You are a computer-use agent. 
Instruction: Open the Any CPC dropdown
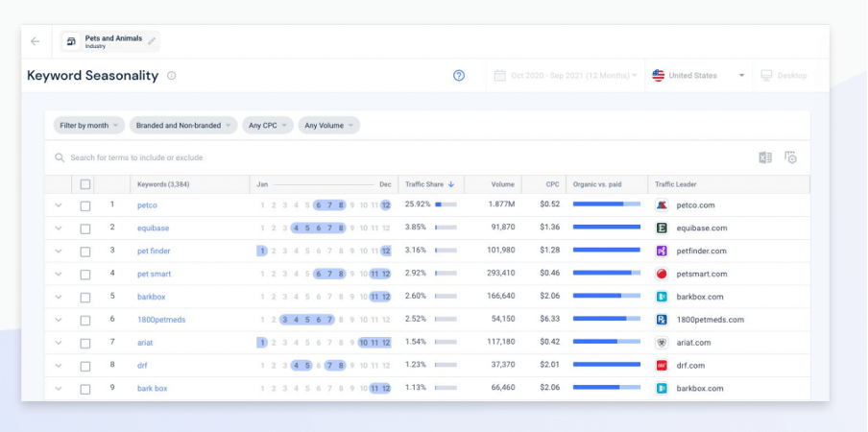[x=267, y=126]
